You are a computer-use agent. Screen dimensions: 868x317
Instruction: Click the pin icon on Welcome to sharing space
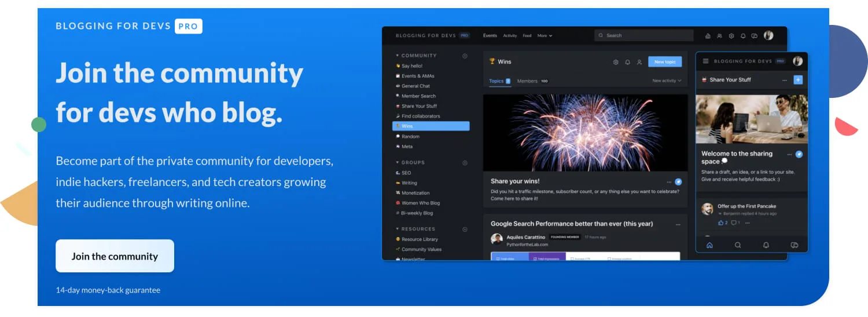[x=799, y=154]
